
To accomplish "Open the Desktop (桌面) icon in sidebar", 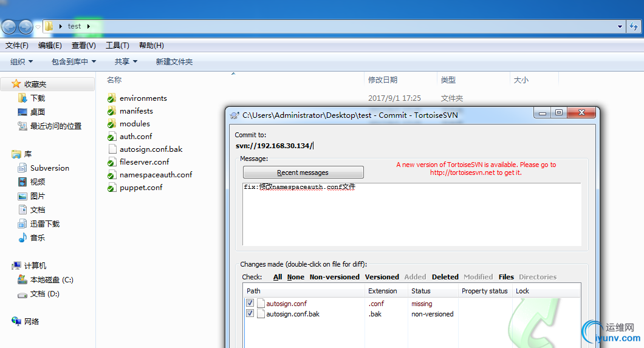I will (22, 112).
